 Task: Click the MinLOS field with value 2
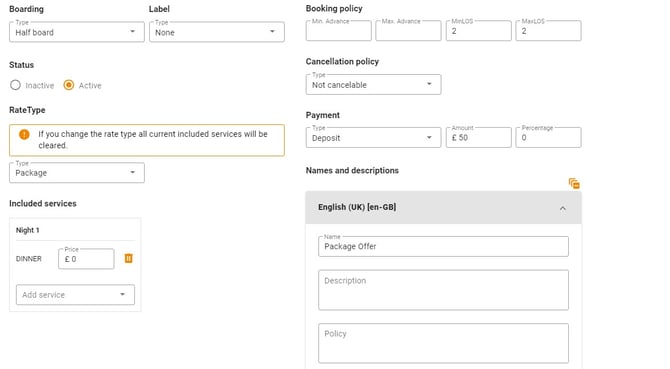pyautogui.click(x=479, y=31)
